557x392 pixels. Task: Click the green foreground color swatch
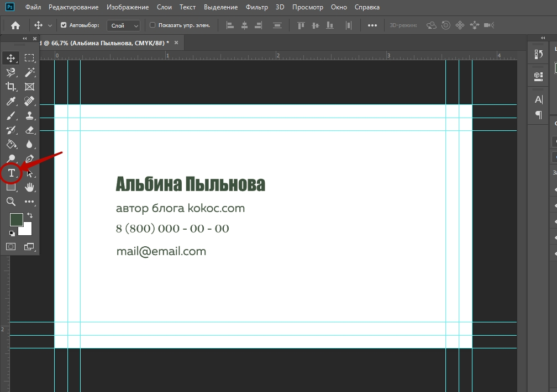[16, 219]
